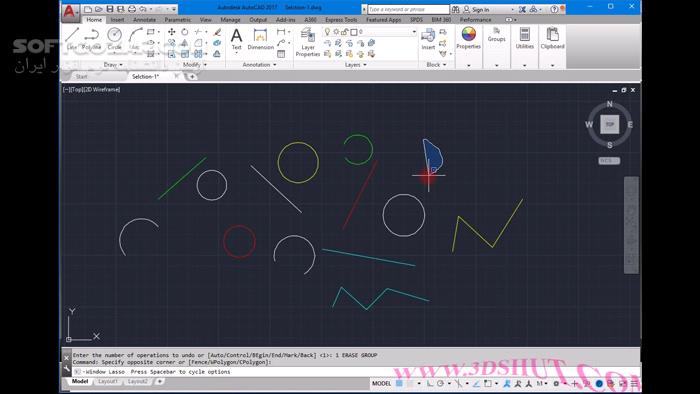Toggle Object snap tracking in status bar
The image size is (700, 394).
(x=476, y=383)
